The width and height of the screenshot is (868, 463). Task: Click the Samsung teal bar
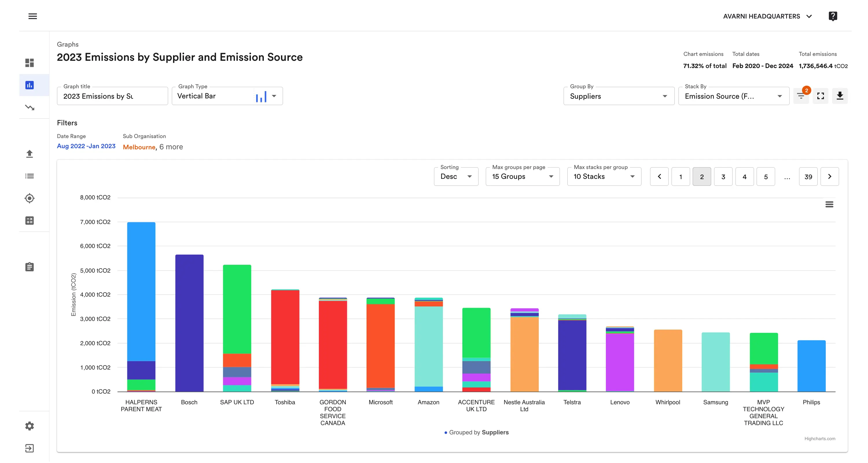click(716, 362)
